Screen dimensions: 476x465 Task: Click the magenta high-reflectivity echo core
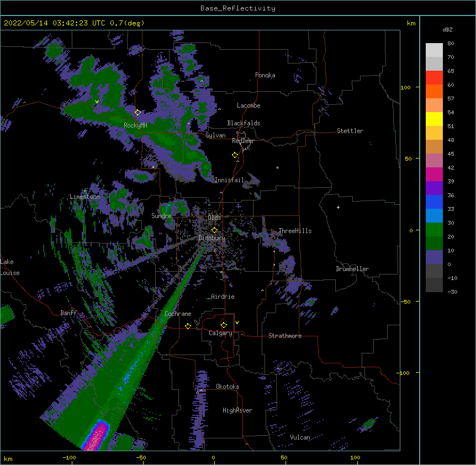point(97,437)
